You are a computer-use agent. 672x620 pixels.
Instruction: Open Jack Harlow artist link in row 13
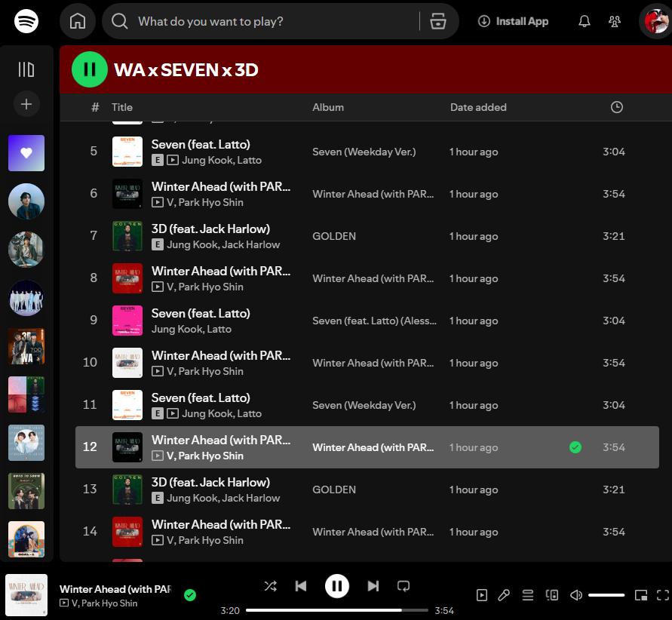[x=250, y=498]
